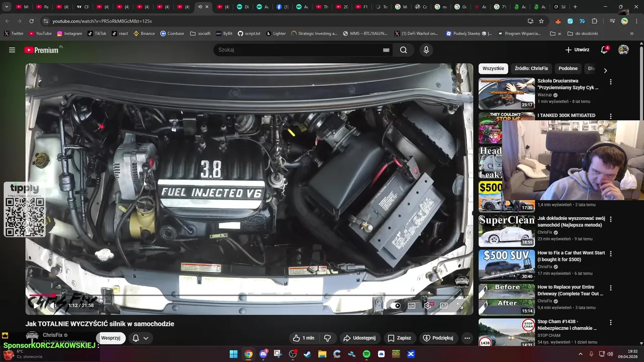
Task: Click the Wesprzyj join button
Action: point(111,338)
